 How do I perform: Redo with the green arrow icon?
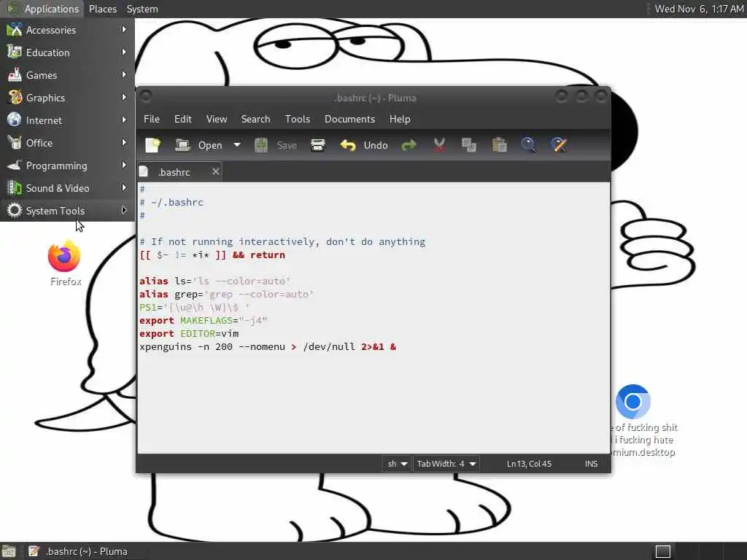[x=409, y=145]
